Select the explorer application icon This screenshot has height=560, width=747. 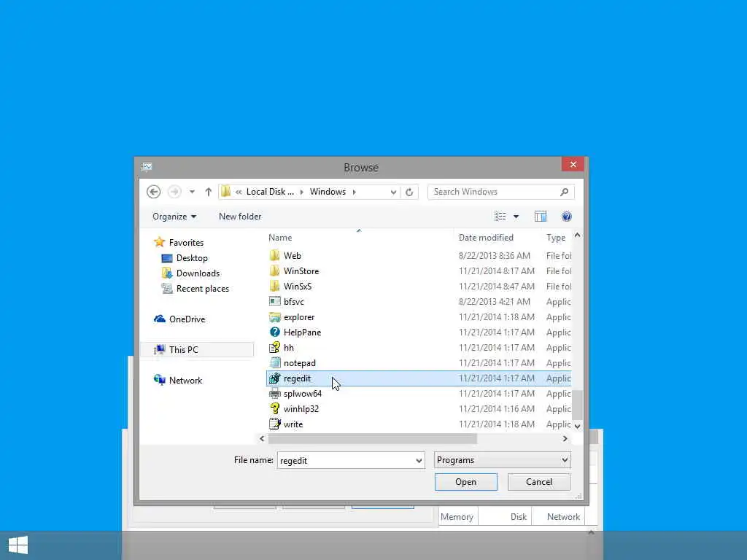(274, 317)
